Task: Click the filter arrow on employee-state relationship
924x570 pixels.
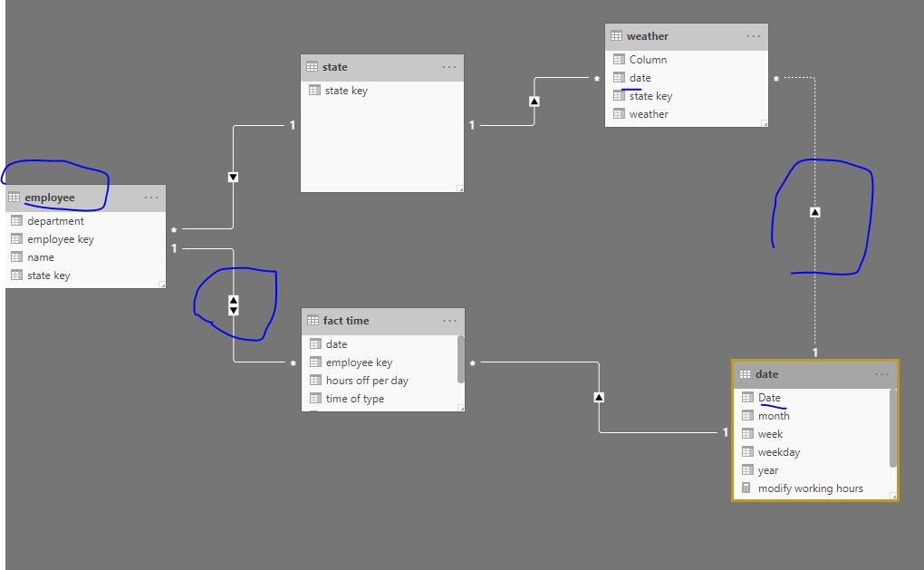Action: click(234, 178)
